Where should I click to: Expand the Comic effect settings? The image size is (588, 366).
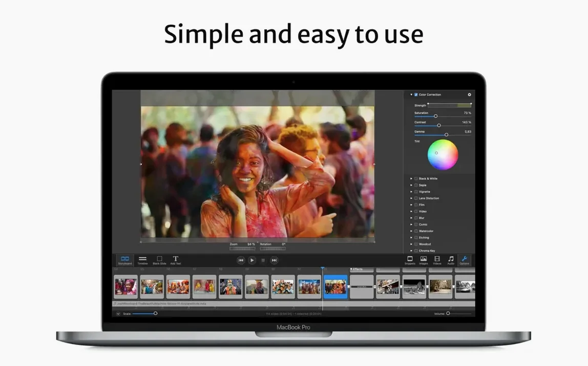pos(411,225)
